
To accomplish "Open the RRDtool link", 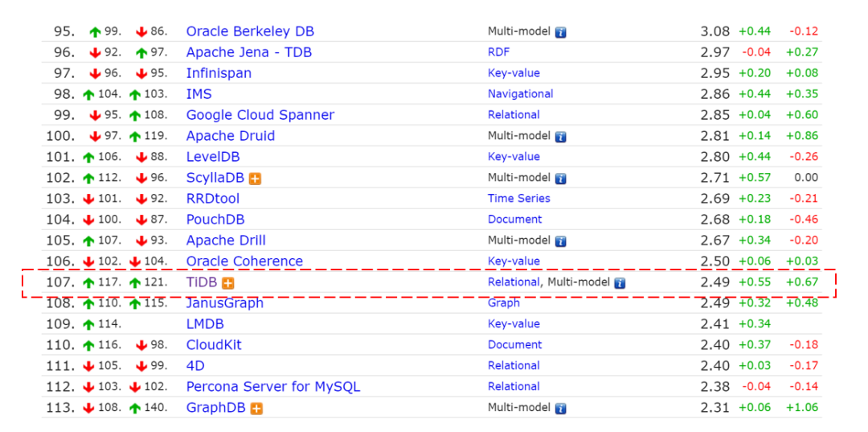I will (x=213, y=198).
